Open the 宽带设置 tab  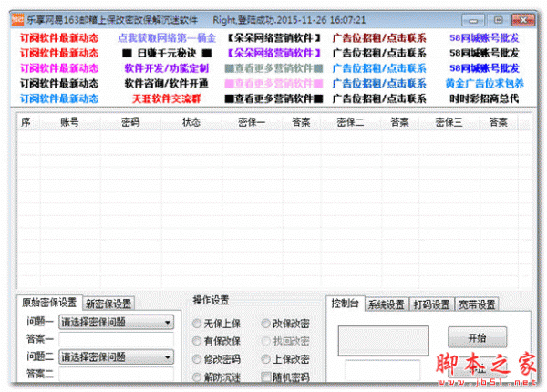(477, 304)
